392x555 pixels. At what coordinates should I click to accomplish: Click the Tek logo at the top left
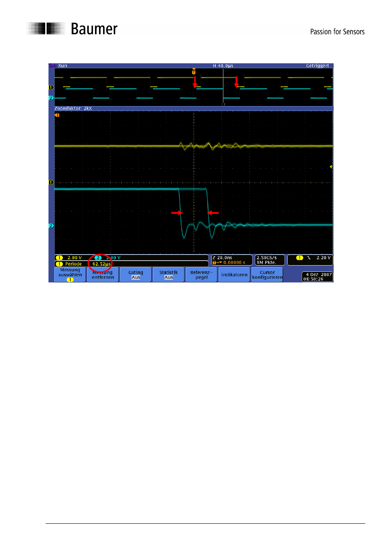pyautogui.click(x=53, y=66)
